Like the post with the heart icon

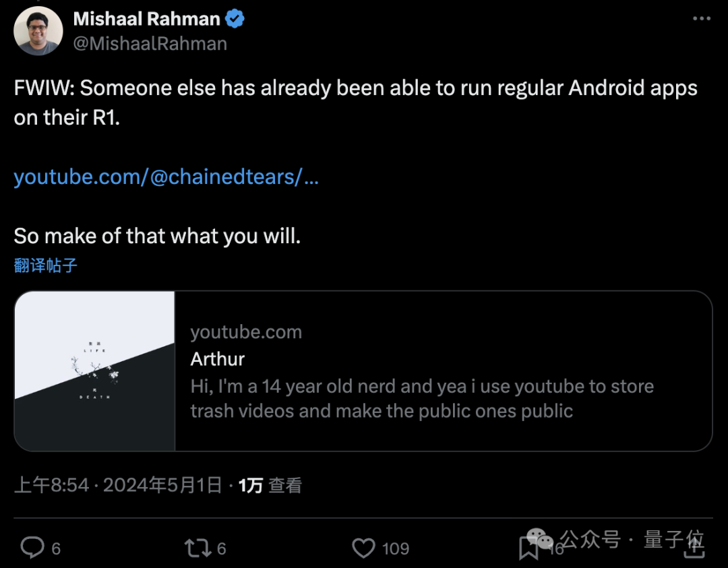pos(364,548)
